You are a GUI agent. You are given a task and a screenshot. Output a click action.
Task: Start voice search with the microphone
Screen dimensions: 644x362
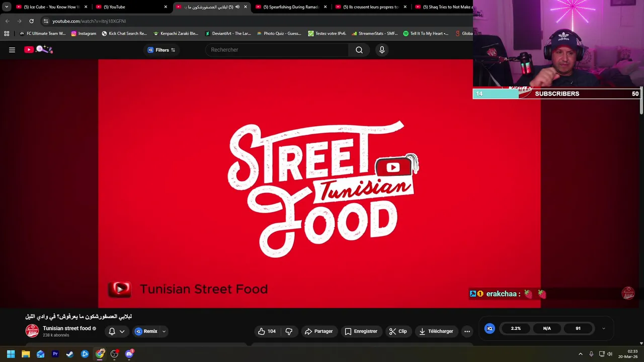click(382, 50)
